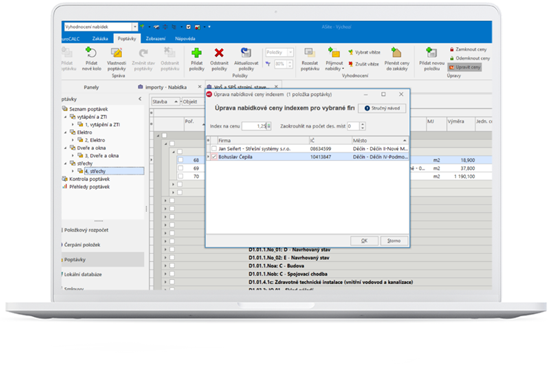This screenshot has height=382, width=550.
Task: Sort by the Firma column header
Action: pyautogui.click(x=262, y=140)
